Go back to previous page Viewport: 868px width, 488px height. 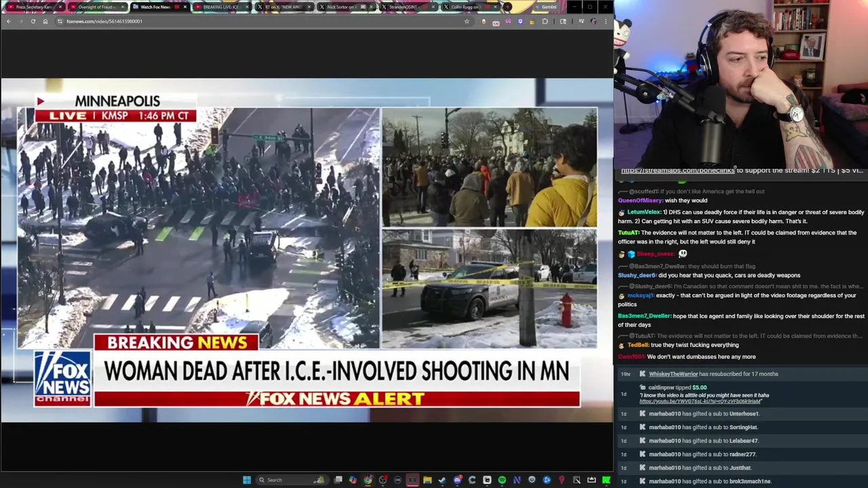(x=9, y=21)
